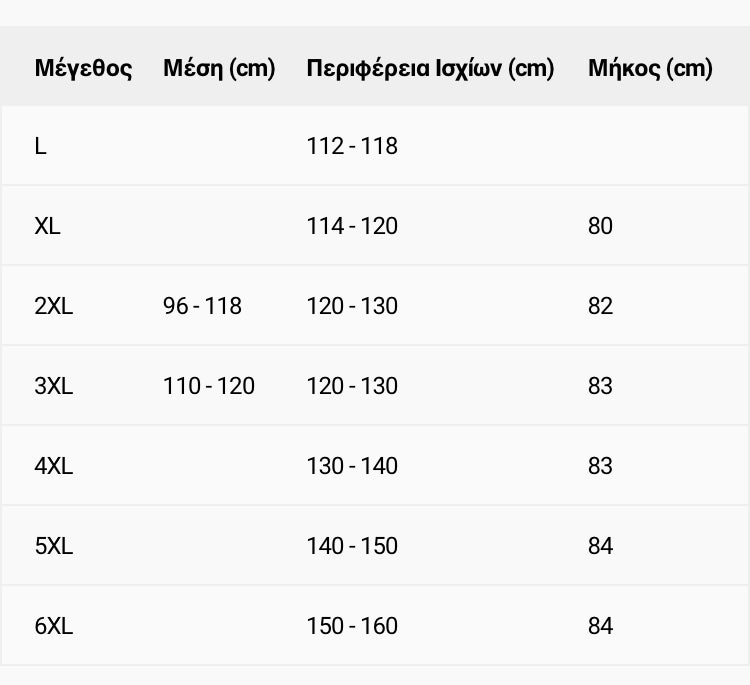Select the 4XL size row label
Screen dimensions: 750x685
pyautogui.click(x=54, y=466)
